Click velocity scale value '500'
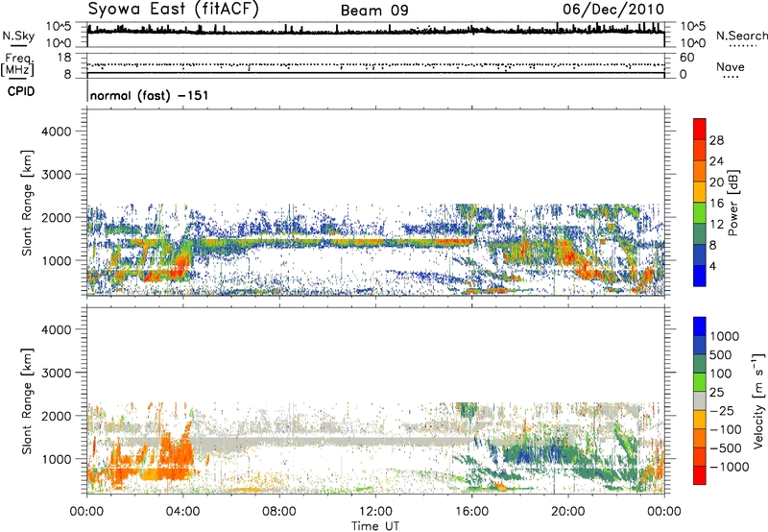768x532 pixels. 721,355
